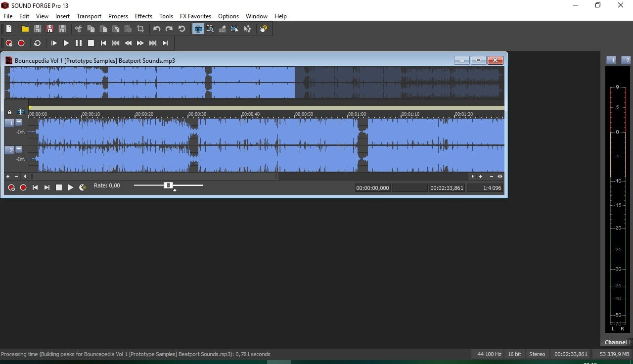This screenshot has width=633, height=364.
Task: Open a file using the yellow folder icon
Action: [x=25, y=29]
